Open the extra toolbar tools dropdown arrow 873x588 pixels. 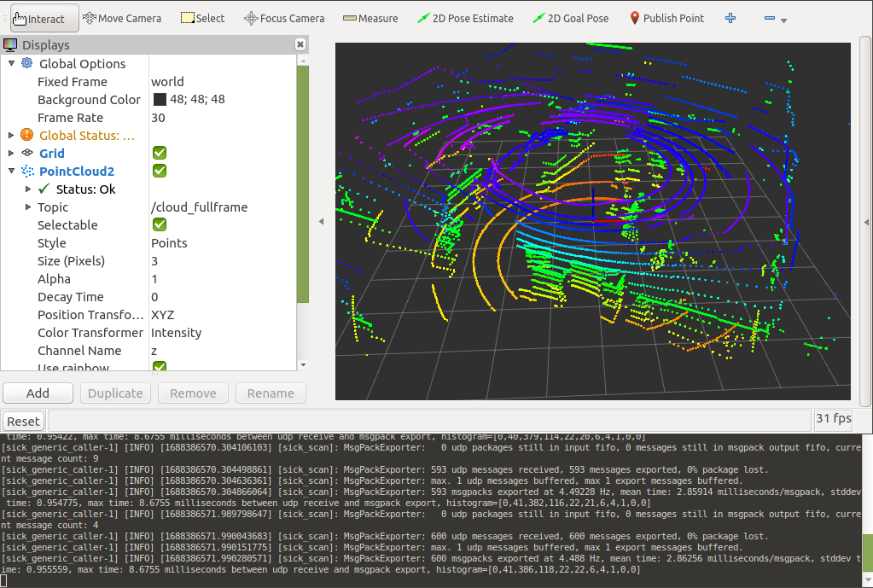[783, 20]
